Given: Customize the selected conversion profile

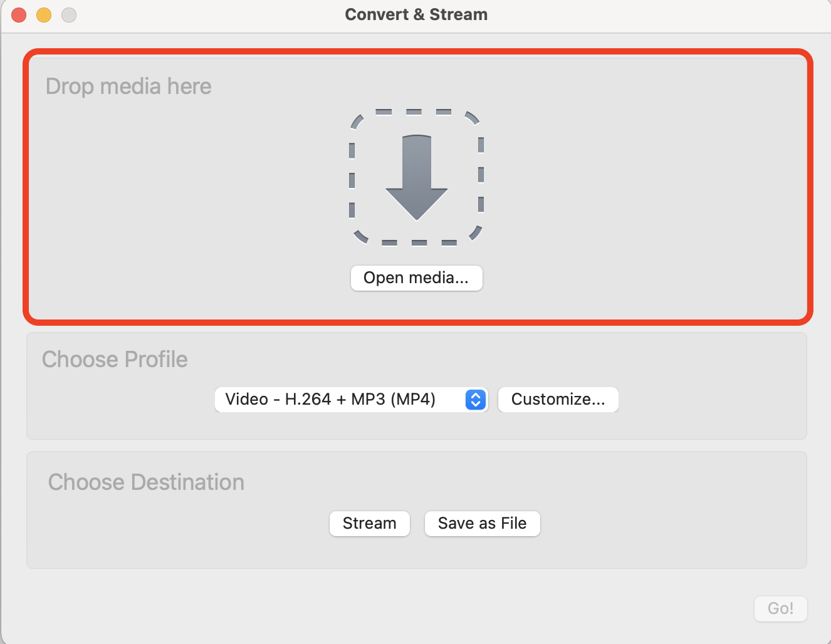Looking at the screenshot, I should [558, 399].
